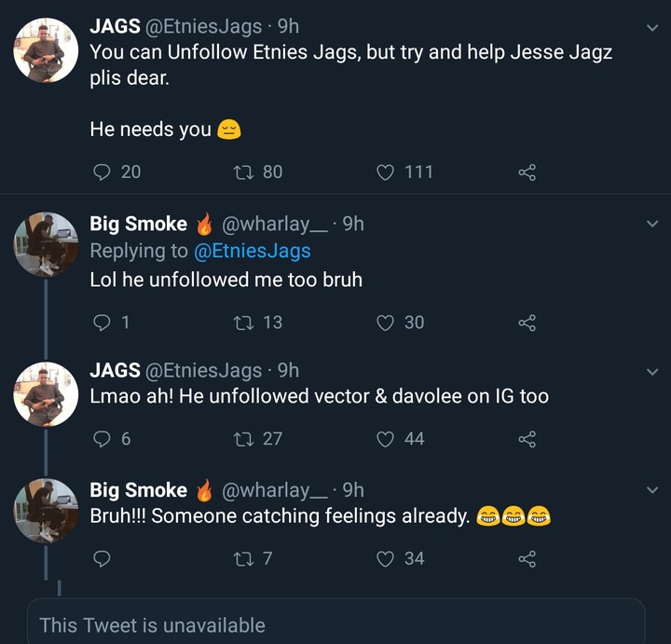Share the 'unfollowed me too bruh' tweet
The height and width of the screenshot is (644, 671).
pos(527,322)
